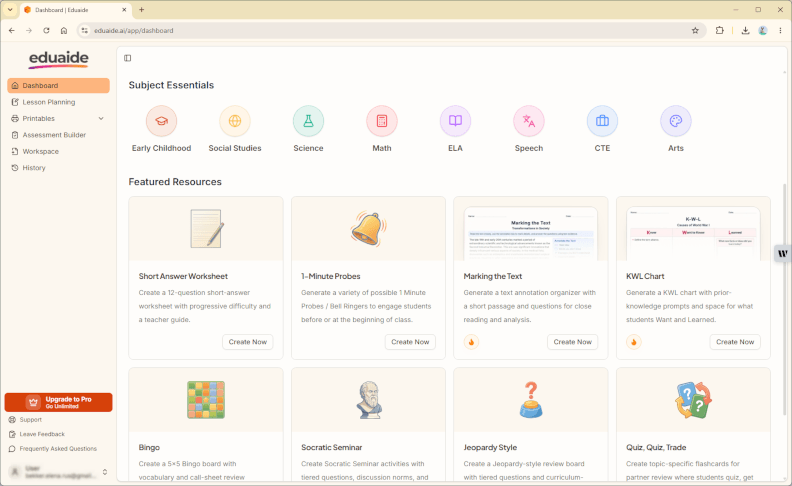Click Create Now on Short Answer Worksheet
This screenshot has width=792, height=486.
click(248, 342)
